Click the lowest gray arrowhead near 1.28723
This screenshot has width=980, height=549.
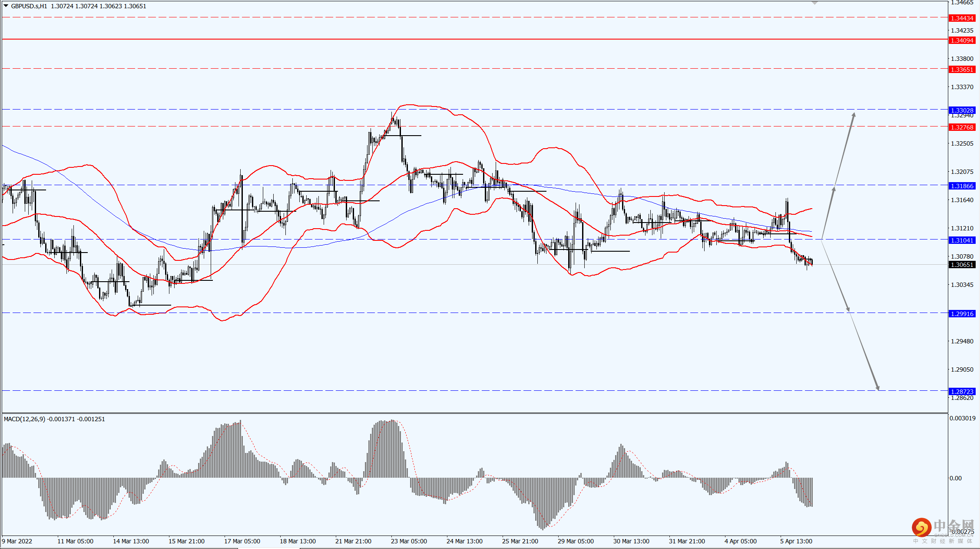point(877,387)
